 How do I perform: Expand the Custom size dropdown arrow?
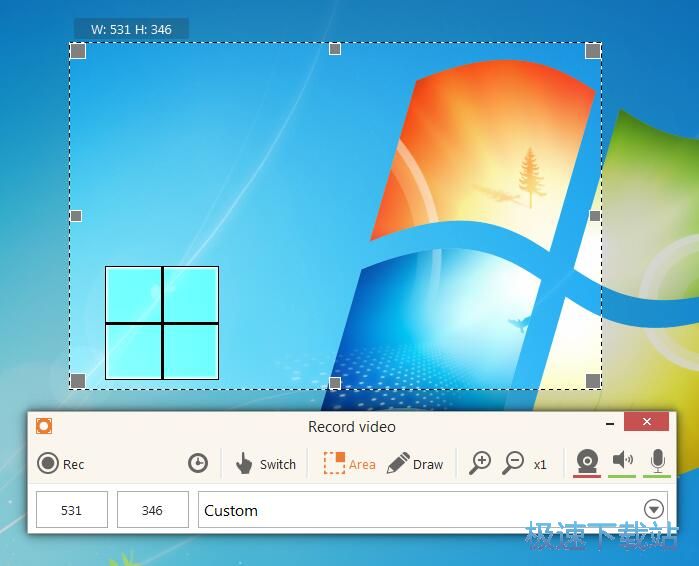click(x=654, y=509)
